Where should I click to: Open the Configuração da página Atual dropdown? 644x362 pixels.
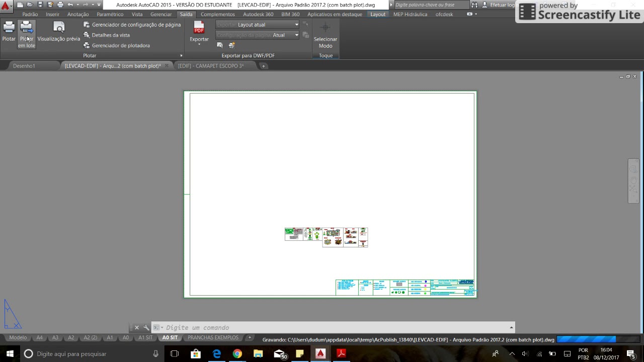[258, 35]
